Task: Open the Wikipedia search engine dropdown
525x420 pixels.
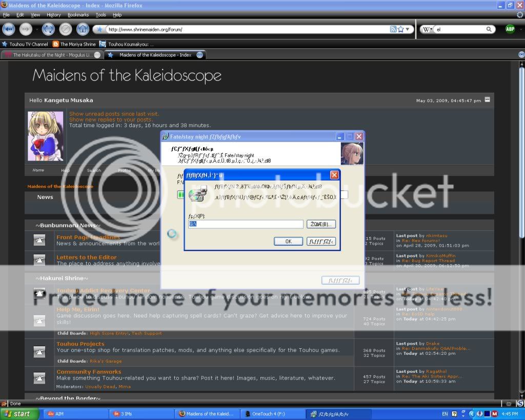Action: coord(427,29)
